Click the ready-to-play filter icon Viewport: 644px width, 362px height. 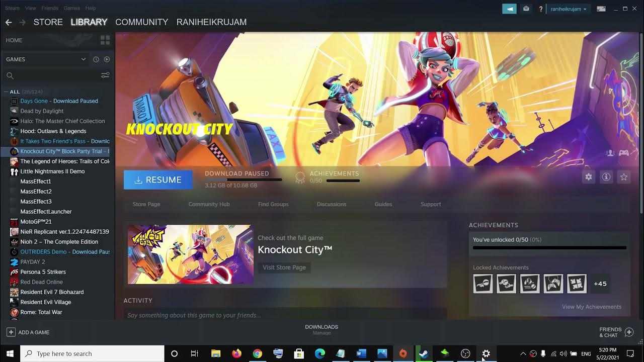107,59
